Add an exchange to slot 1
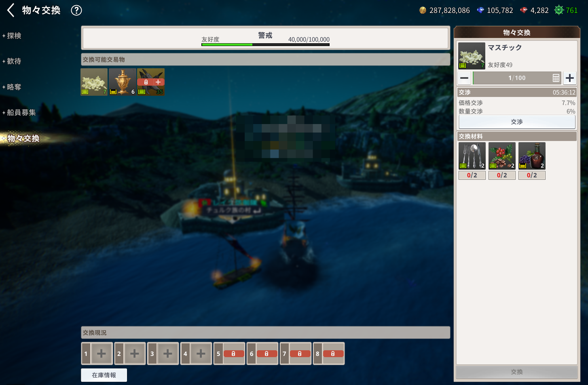Viewport: 588px width, 385px height. click(101, 354)
